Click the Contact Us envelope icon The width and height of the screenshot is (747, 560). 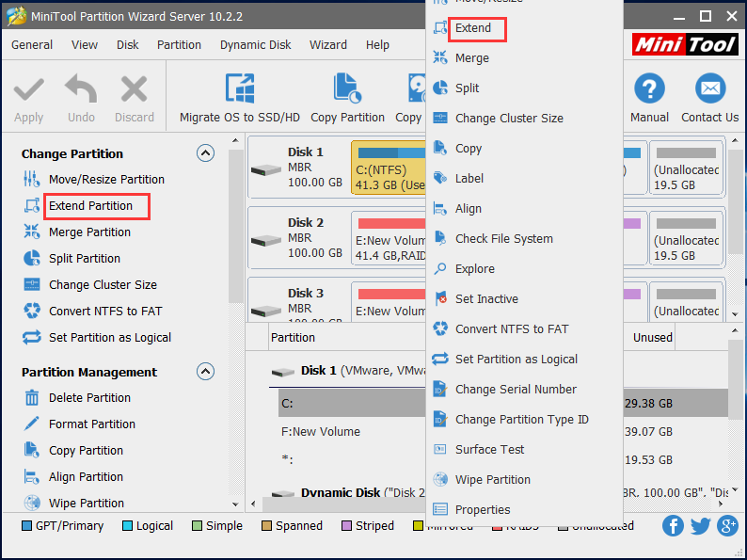tap(710, 88)
